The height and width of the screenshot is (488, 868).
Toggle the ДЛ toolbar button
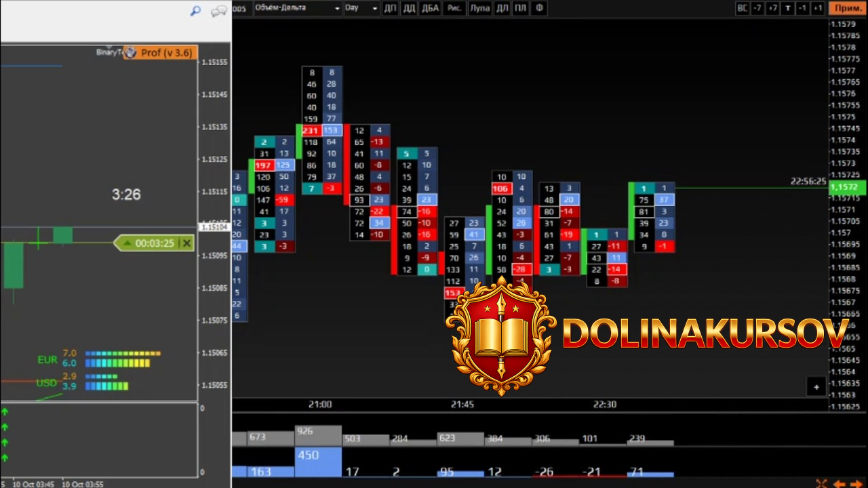(502, 8)
